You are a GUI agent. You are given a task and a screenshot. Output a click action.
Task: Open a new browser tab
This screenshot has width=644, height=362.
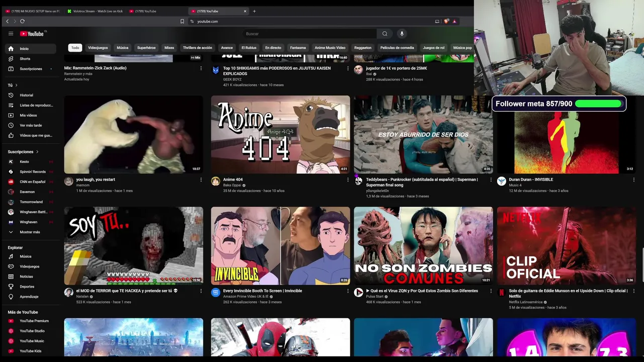(254, 11)
